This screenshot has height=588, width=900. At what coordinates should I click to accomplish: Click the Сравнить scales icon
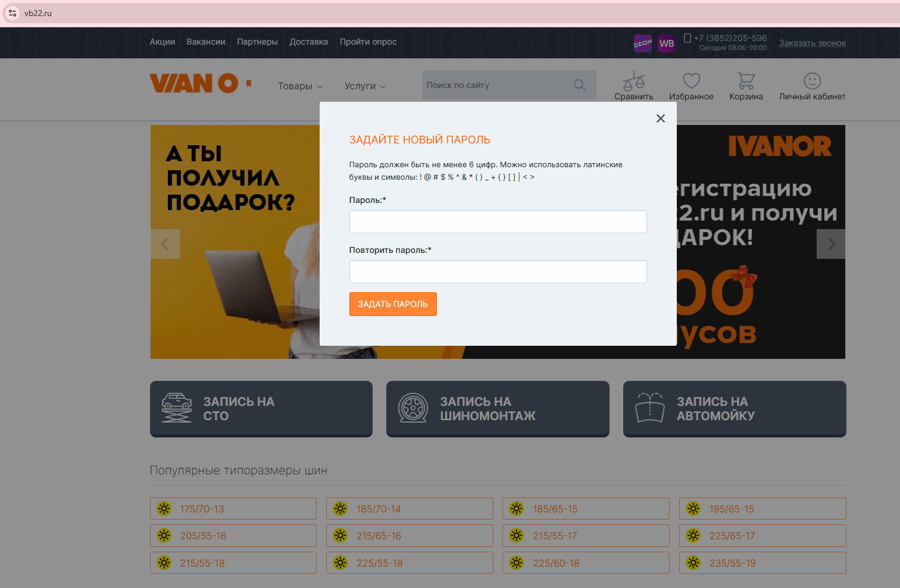(x=633, y=81)
